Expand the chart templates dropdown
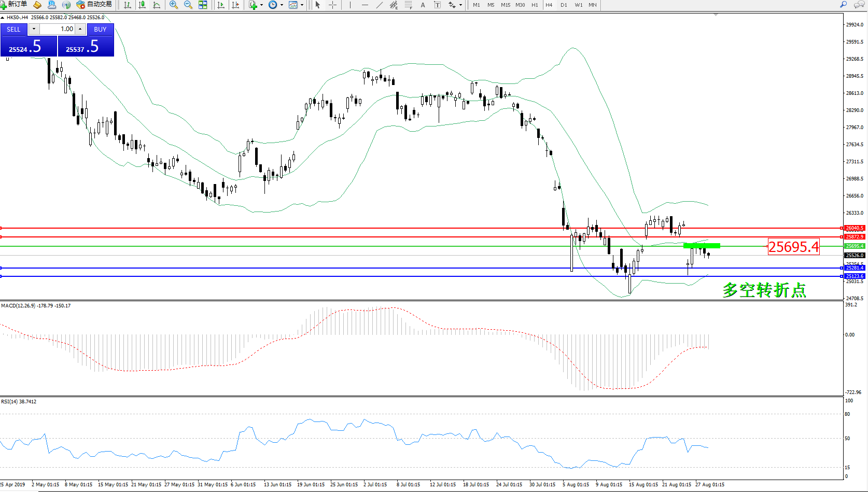Viewport: 868px width, 492px height. 302,5
